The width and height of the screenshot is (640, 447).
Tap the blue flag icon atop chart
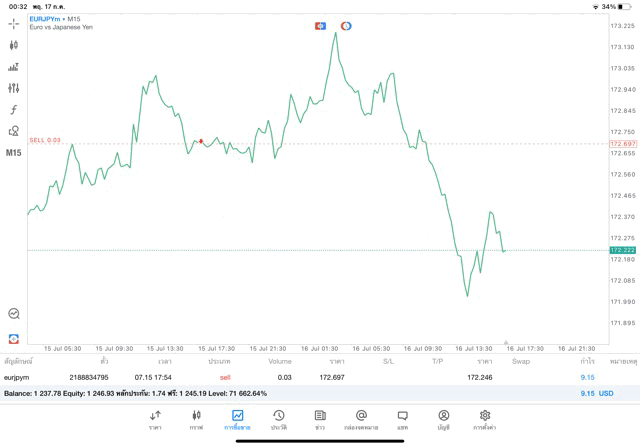point(320,25)
